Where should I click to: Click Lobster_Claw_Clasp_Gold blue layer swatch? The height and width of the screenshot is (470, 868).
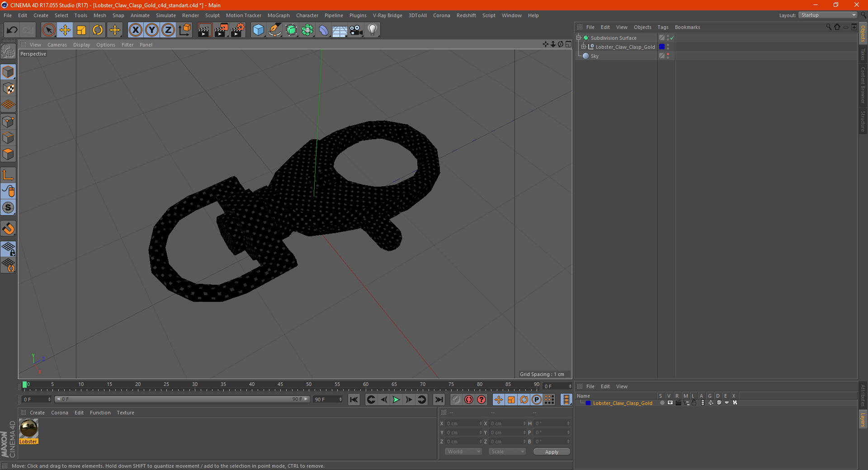pyautogui.click(x=662, y=47)
